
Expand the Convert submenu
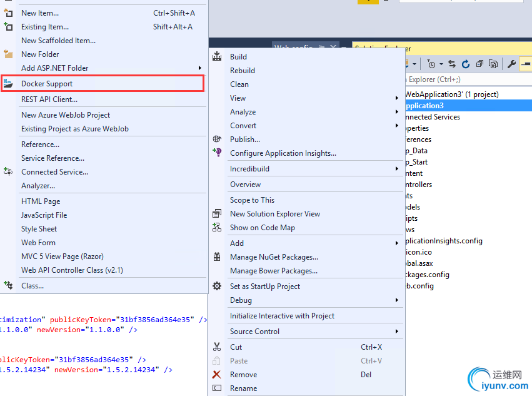(x=396, y=125)
